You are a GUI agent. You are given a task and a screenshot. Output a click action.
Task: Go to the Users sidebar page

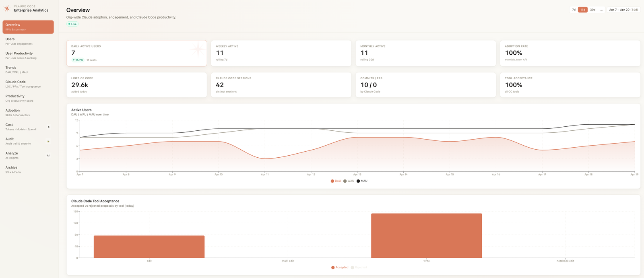(28, 41)
